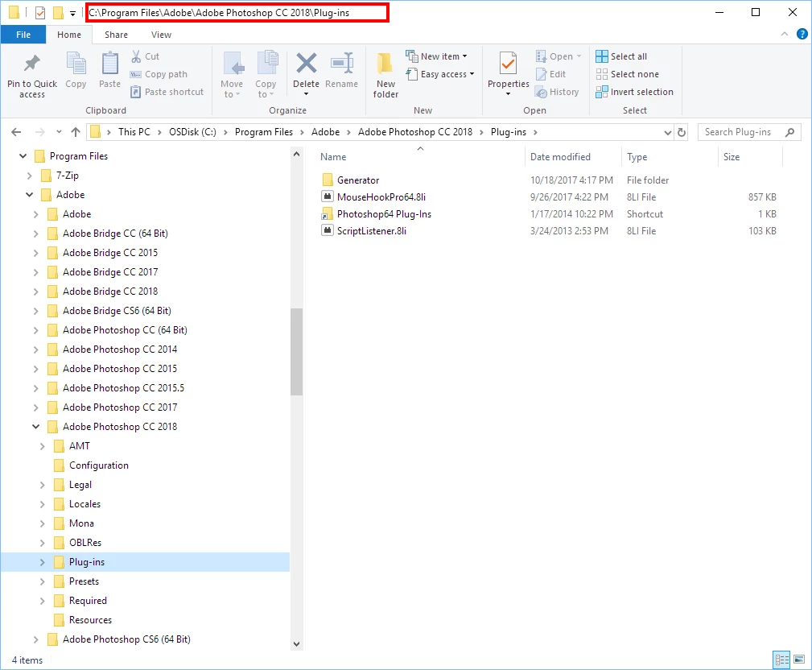Screen dimensions: 812x670
Task: Open the Copy to dropdown
Action: click(265, 89)
